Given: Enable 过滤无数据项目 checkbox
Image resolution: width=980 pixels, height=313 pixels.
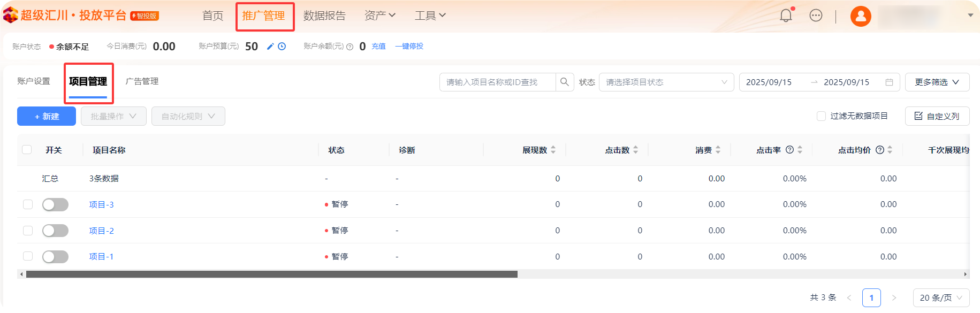Looking at the screenshot, I should pos(821,116).
